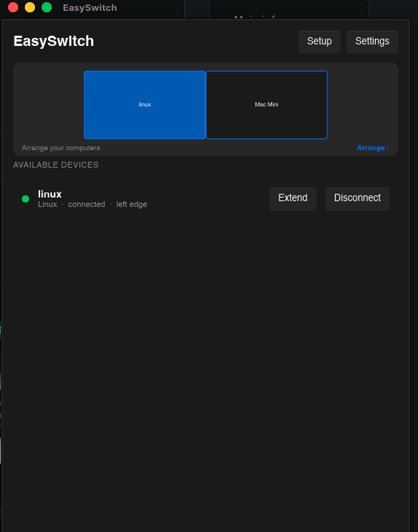Image resolution: width=418 pixels, height=532 pixels.
Task: Click the 'Linux · connected · left edge' status text
Action: (x=93, y=204)
